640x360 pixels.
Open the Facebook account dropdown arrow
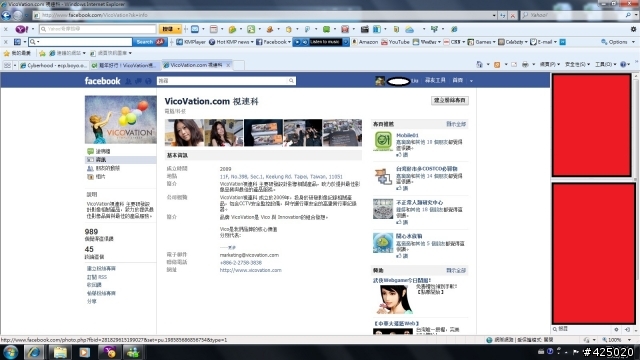tap(471, 81)
